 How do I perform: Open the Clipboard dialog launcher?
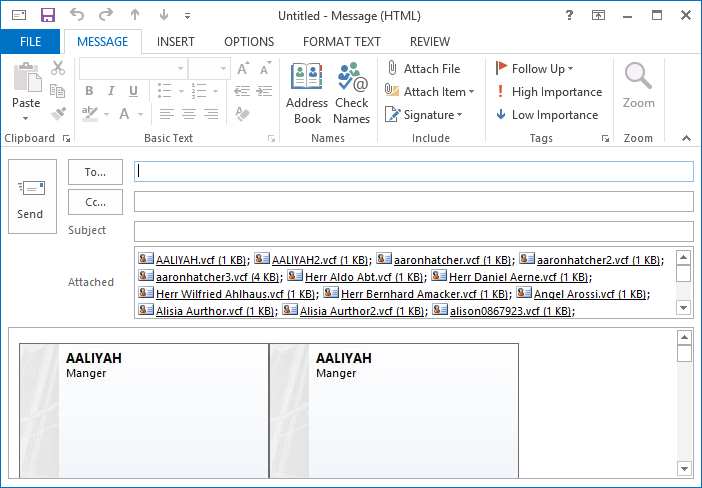coord(67,139)
